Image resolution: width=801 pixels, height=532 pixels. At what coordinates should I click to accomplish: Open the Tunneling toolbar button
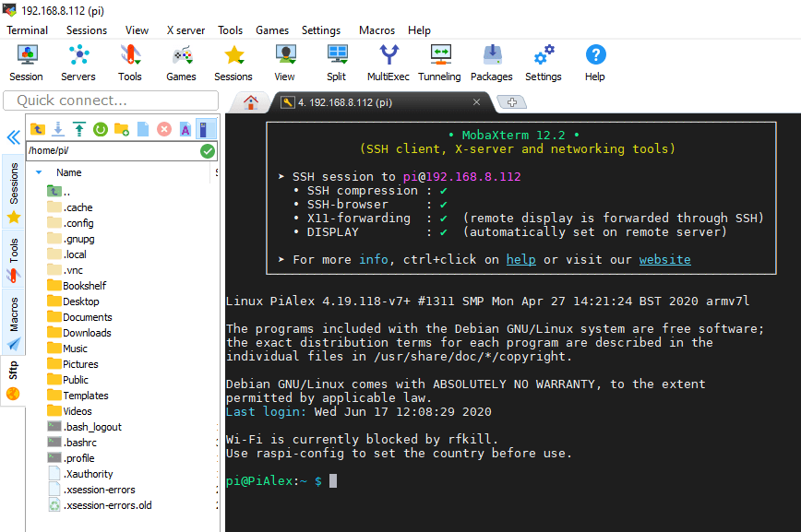[439, 64]
